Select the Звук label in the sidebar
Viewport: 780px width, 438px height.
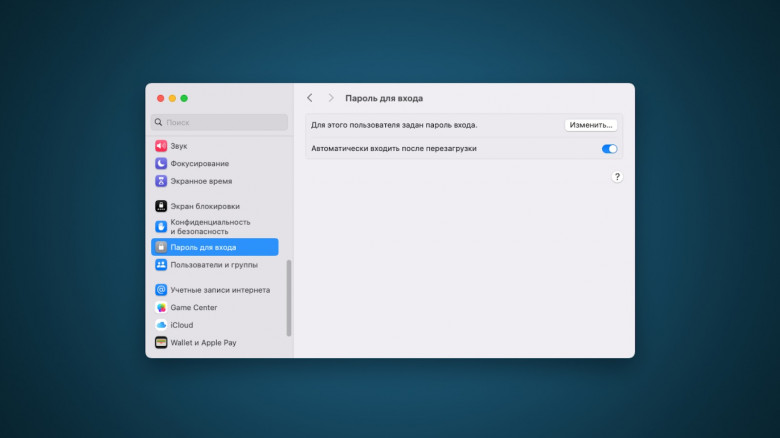pyautogui.click(x=179, y=146)
